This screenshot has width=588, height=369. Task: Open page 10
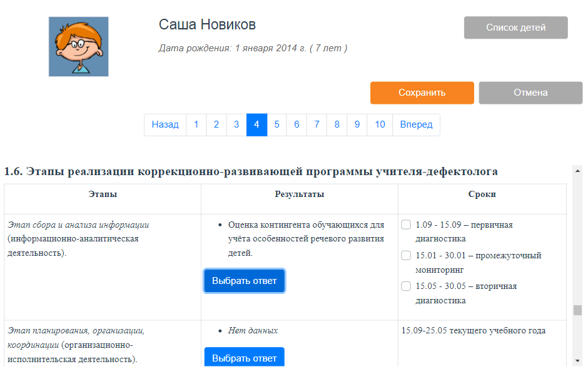pos(380,124)
